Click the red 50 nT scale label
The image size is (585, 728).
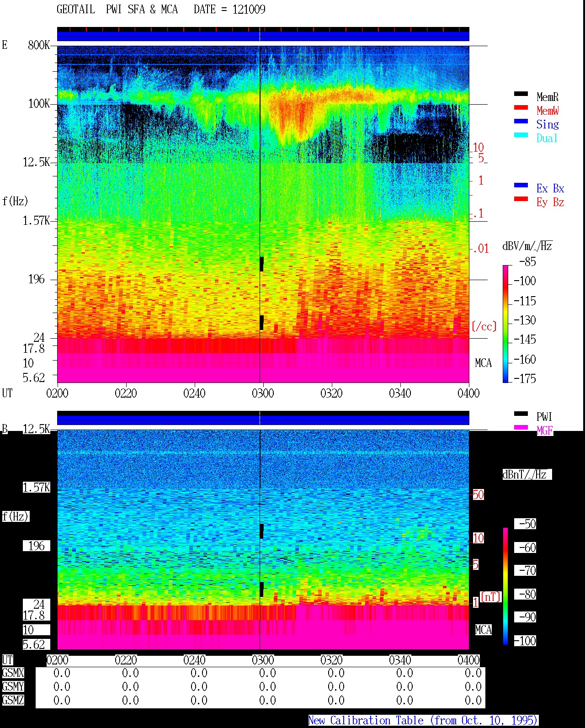(x=478, y=495)
